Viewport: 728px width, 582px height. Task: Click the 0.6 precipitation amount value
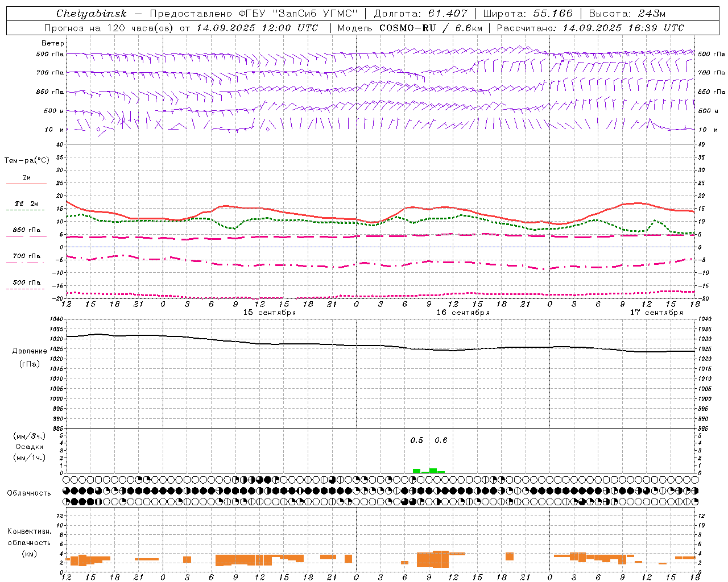coord(441,440)
